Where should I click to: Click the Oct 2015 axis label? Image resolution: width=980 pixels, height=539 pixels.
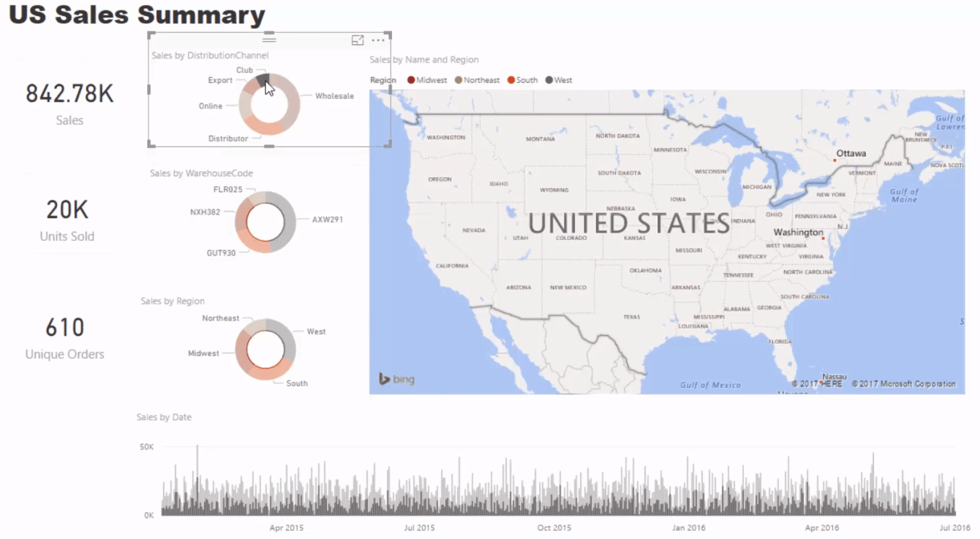point(554,527)
